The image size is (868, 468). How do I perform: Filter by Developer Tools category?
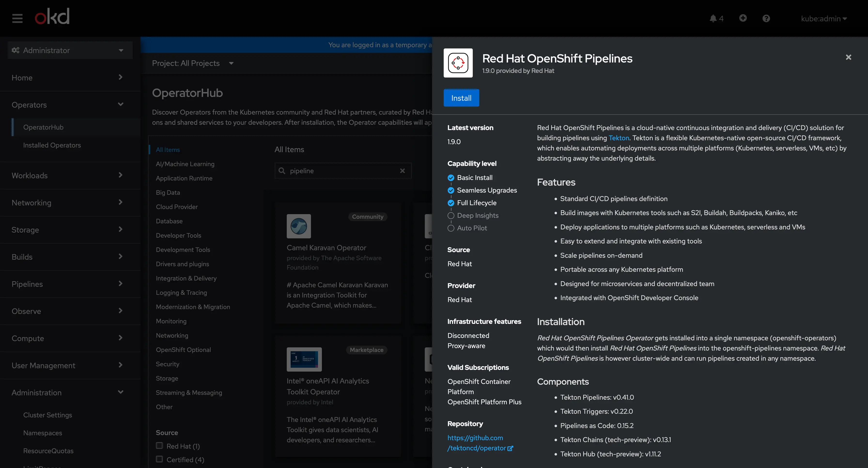178,235
